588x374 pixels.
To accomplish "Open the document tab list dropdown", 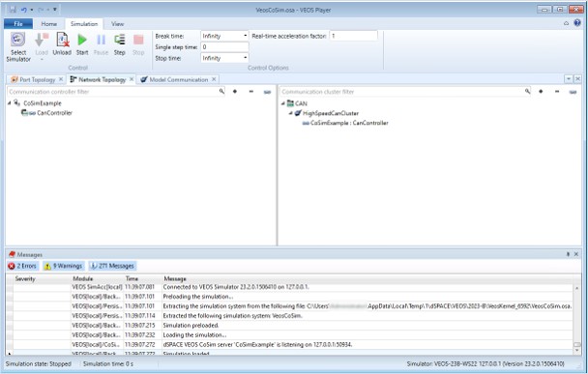I will click(x=569, y=78).
